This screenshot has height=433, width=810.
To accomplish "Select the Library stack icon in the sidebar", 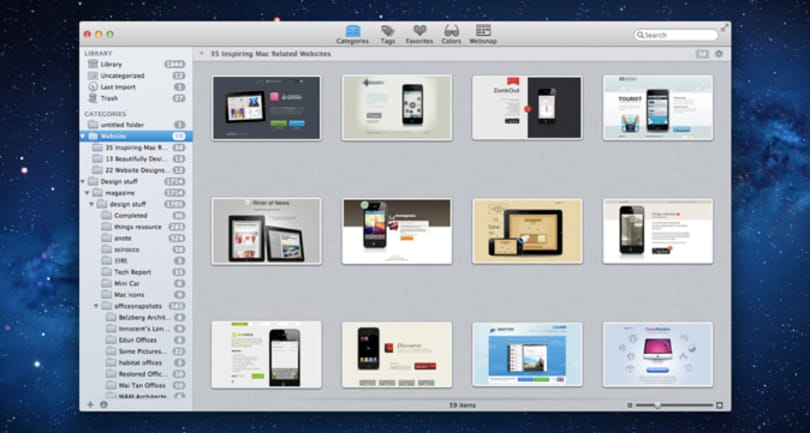I will coord(93,64).
